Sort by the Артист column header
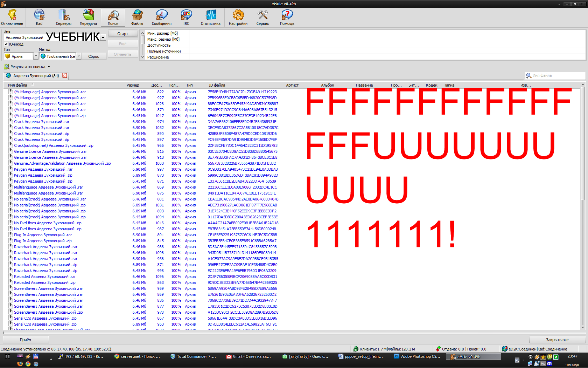 (x=292, y=85)
